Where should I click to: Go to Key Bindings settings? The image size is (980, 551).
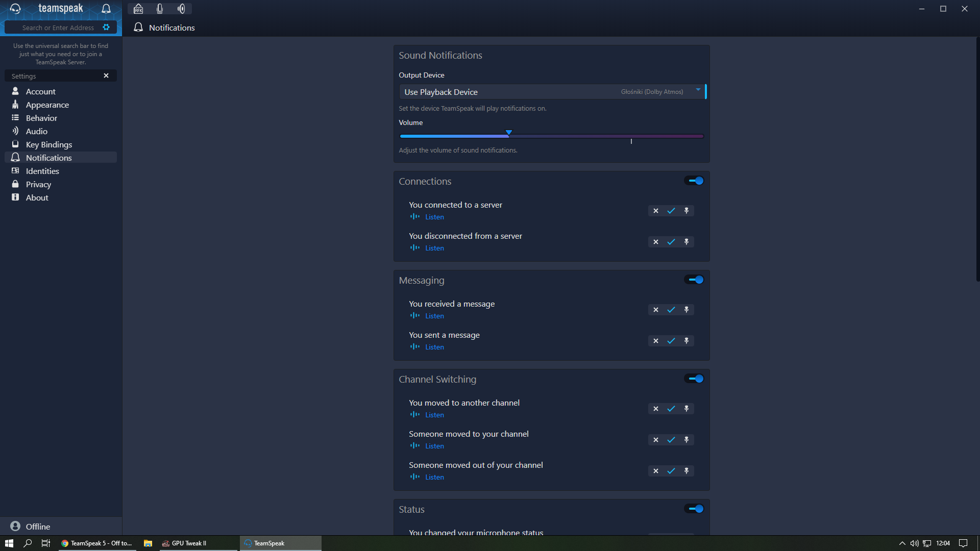point(49,144)
